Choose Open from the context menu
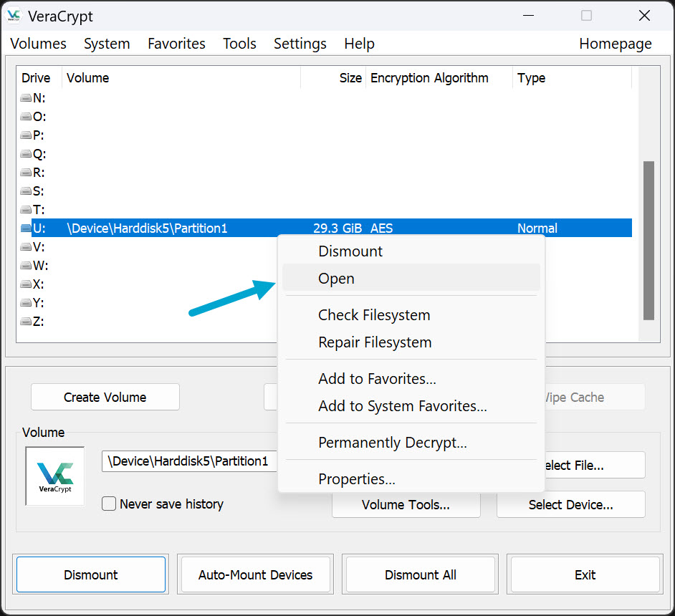 point(336,279)
